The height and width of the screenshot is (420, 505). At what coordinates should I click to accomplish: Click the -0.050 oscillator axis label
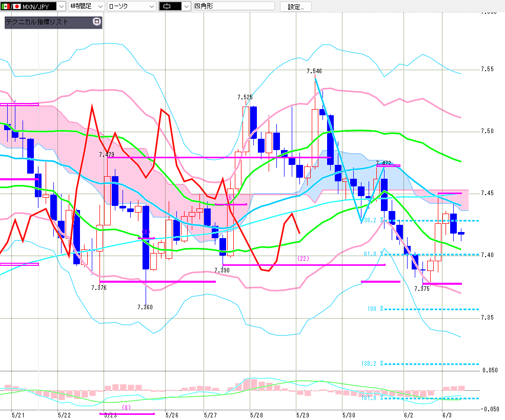click(489, 409)
